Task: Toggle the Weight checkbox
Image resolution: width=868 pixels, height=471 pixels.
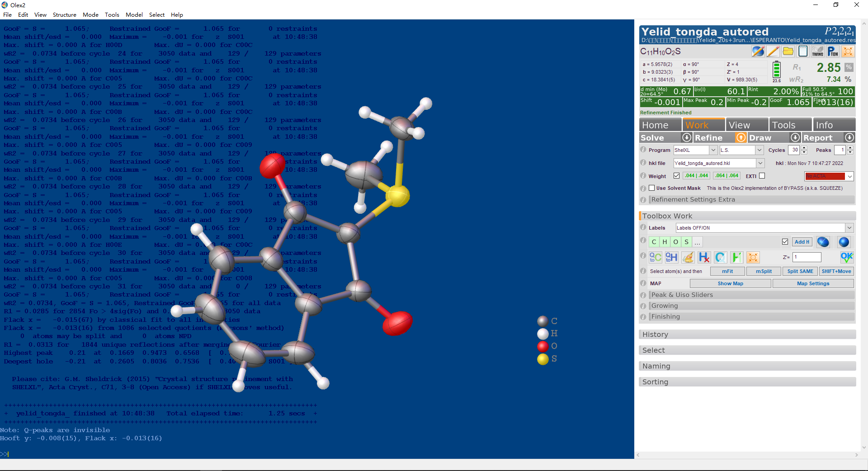Action: point(676,176)
